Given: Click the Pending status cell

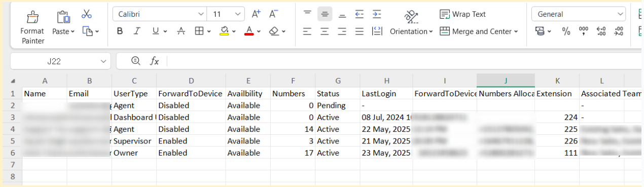Looking at the screenshot, I should 337,105.
